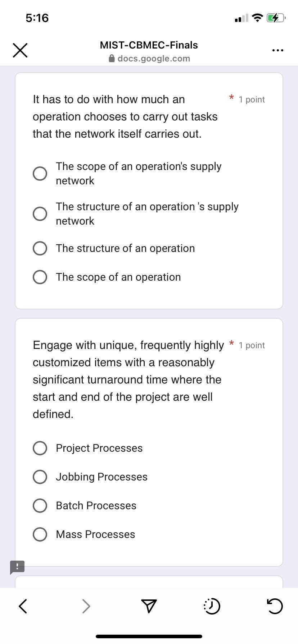Viewport: 298px width, 644px height.
Task: Select 'The scope of an operation' option
Action: click(x=40, y=277)
